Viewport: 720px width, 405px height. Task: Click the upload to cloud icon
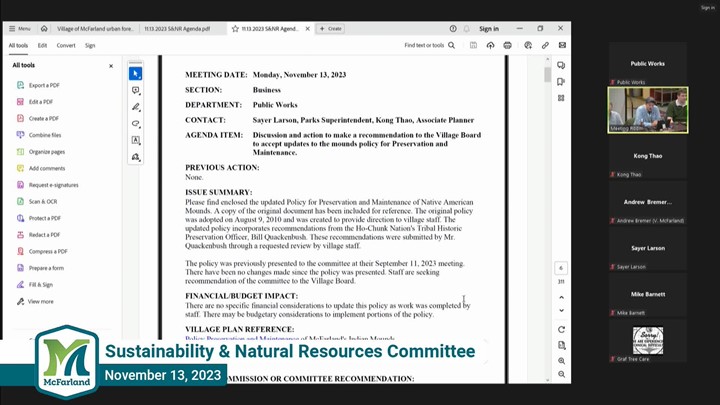pyautogui.click(x=490, y=45)
